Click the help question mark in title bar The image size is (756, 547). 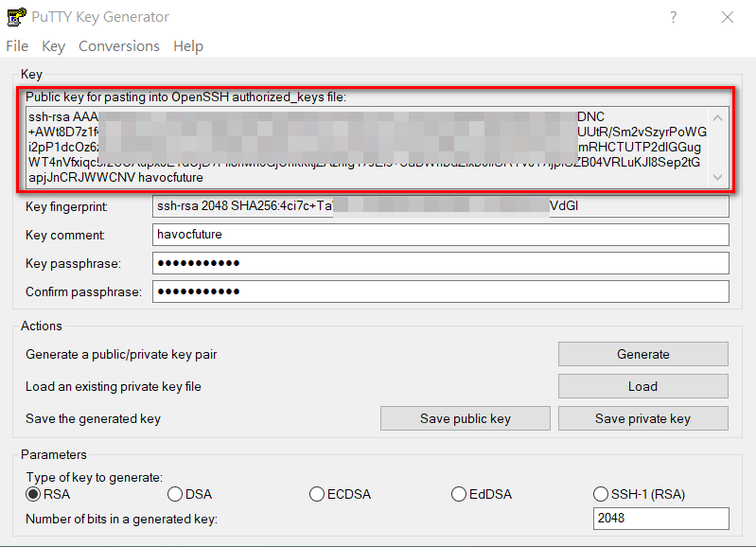pos(674,17)
